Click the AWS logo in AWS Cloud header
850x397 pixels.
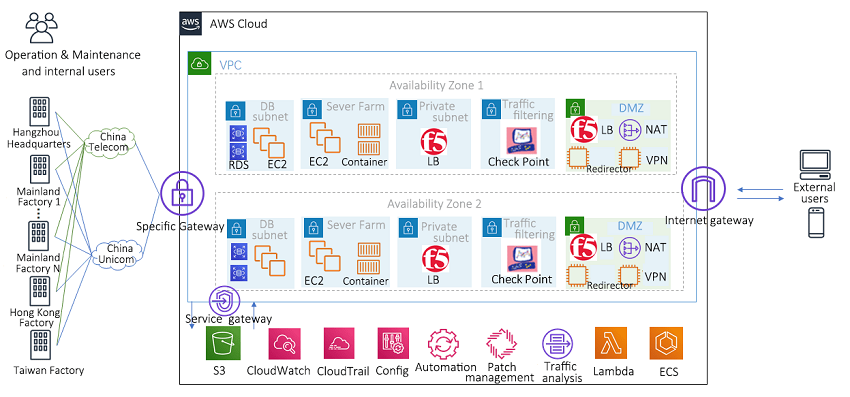coord(191,24)
